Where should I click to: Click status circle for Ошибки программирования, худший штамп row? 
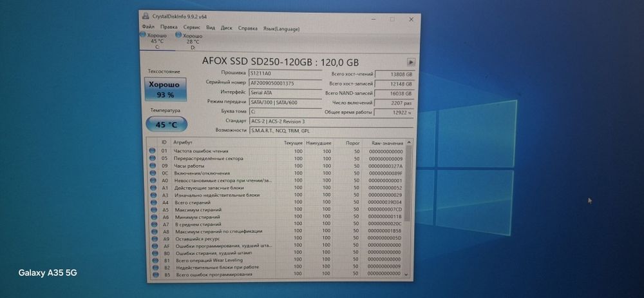point(155,246)
